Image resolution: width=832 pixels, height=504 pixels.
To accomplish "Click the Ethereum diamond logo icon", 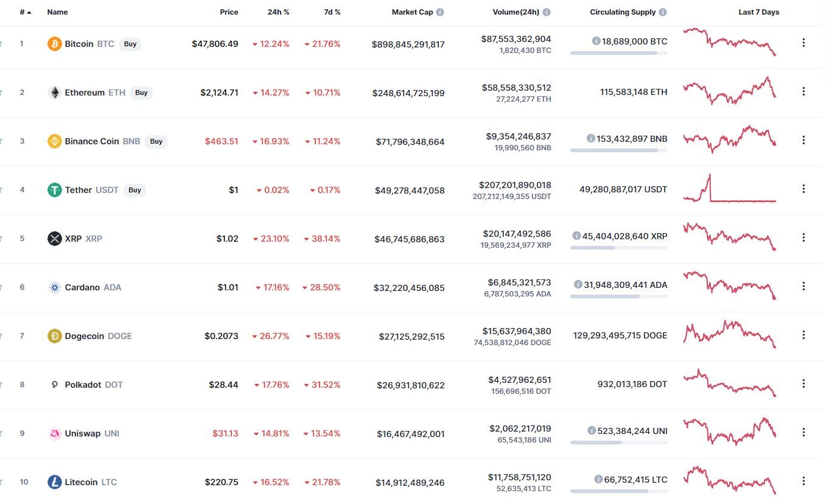I will pos(55,93).
